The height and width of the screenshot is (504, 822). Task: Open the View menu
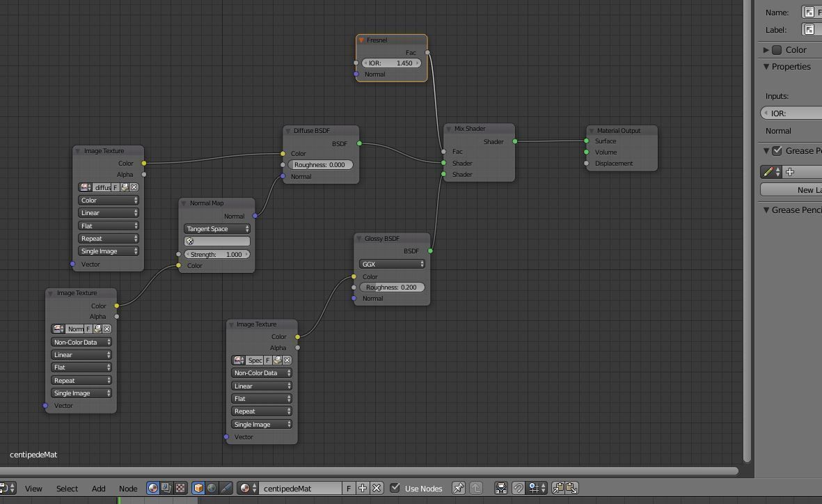33,488
